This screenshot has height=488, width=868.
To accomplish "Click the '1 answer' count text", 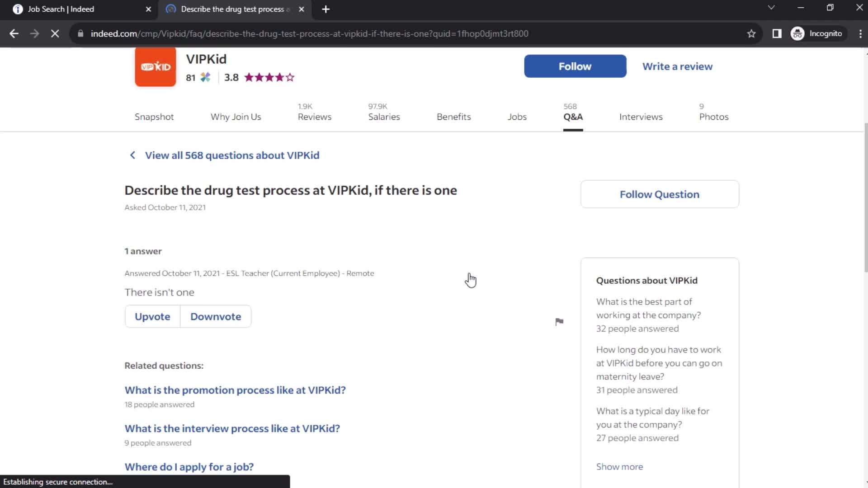I will point(143,251).
